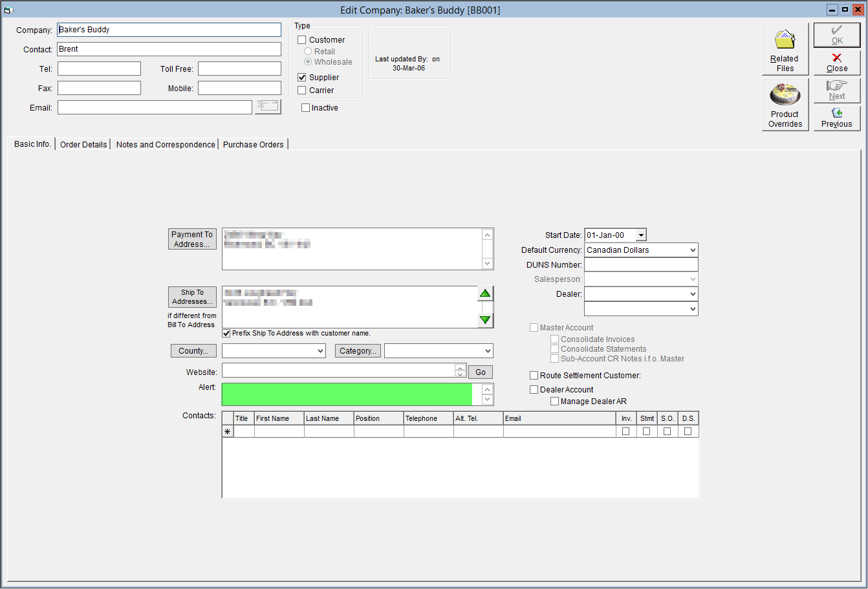Click the Contact name field
The image size is (868, 589).
point(169,49)
